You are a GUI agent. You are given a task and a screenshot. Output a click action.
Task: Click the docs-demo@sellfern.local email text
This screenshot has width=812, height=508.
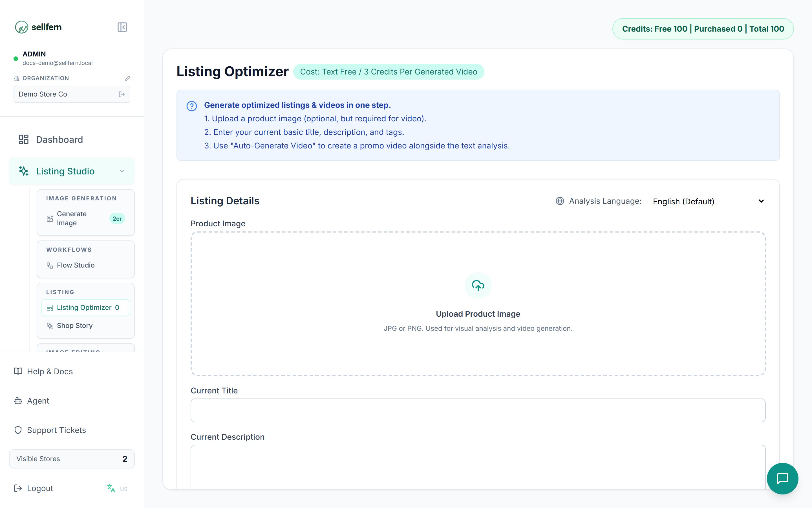(58, 63)
